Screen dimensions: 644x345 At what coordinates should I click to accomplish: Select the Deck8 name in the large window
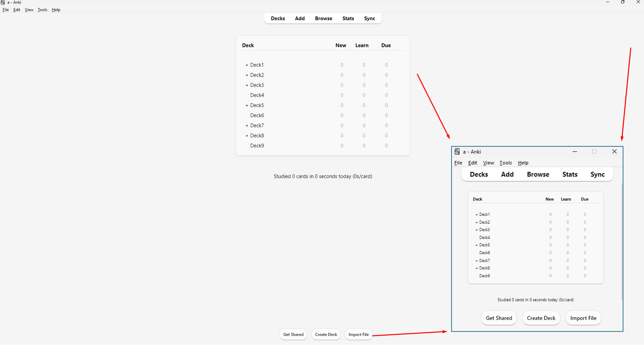257,136
